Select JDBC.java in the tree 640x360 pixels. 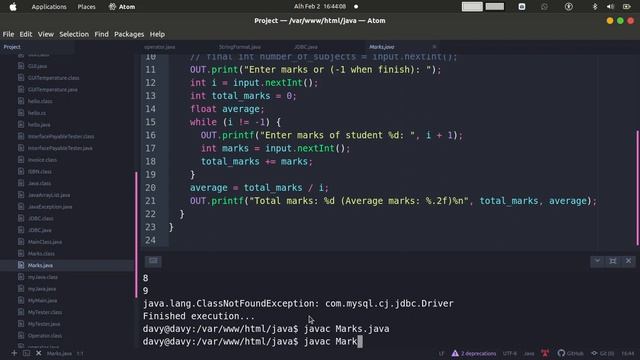(40, 230)
